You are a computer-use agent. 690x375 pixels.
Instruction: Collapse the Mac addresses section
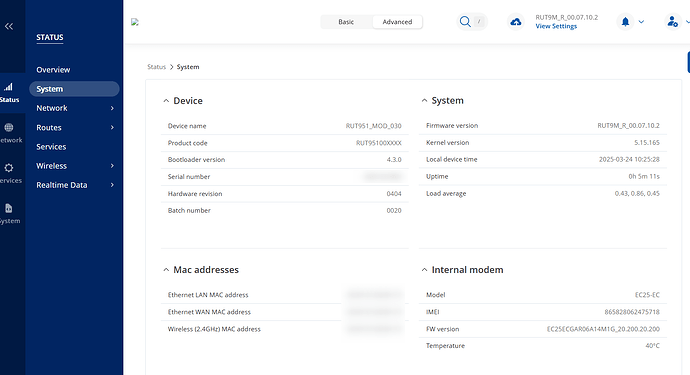pyautogui.click(x=166, y=270)
